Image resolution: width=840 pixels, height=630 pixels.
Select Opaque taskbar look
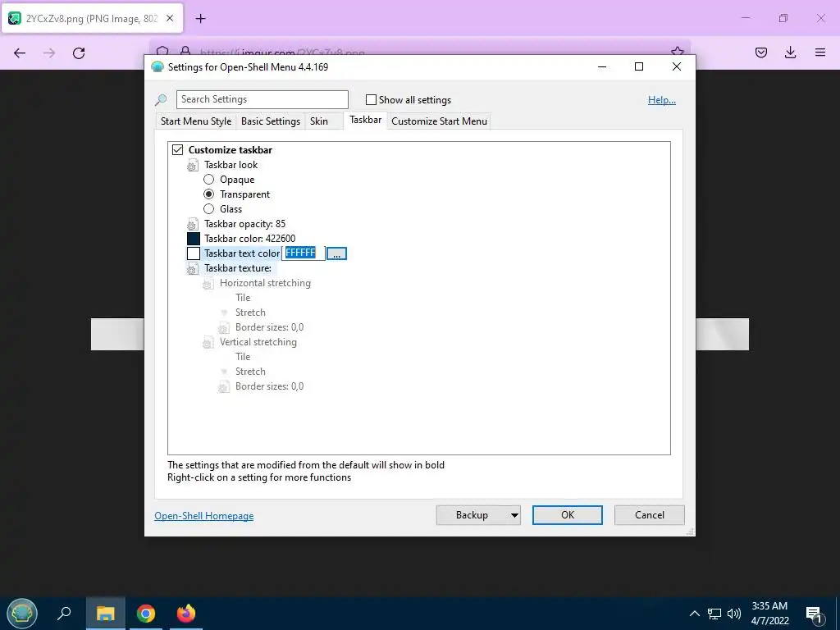[209, 180]
